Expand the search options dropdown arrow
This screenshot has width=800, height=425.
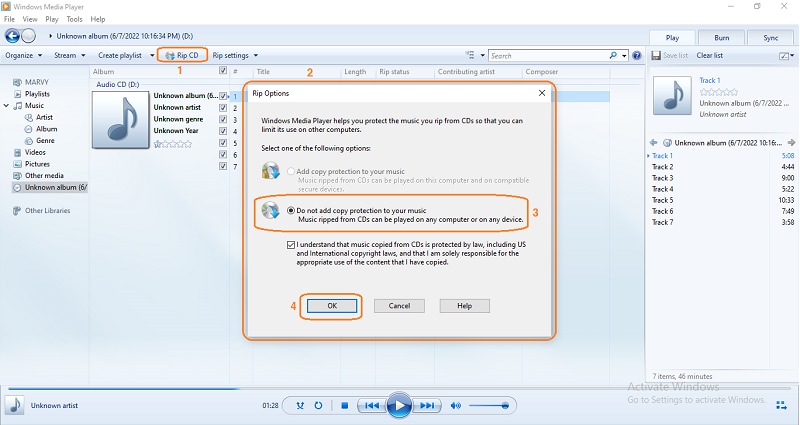pos(624,56)
